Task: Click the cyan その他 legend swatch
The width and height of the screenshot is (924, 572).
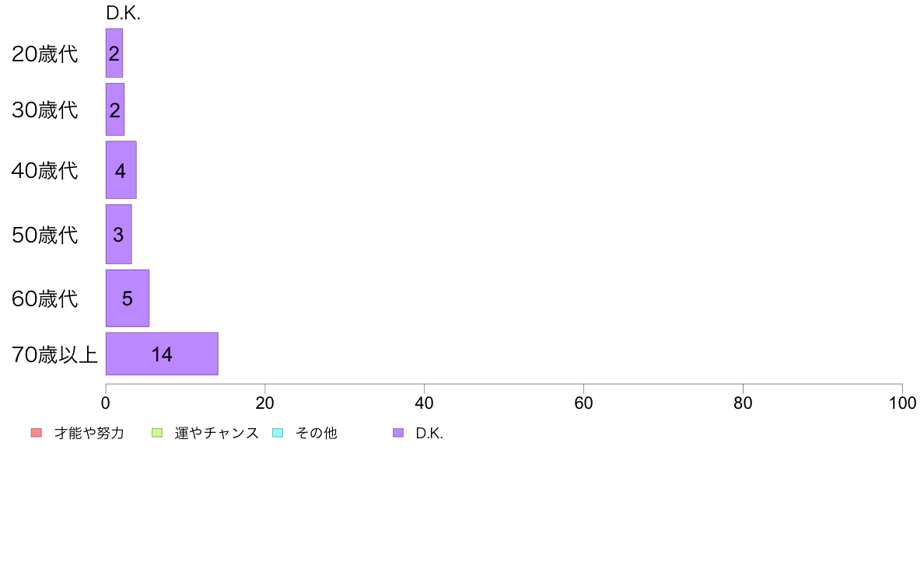Action: point(278,433)
